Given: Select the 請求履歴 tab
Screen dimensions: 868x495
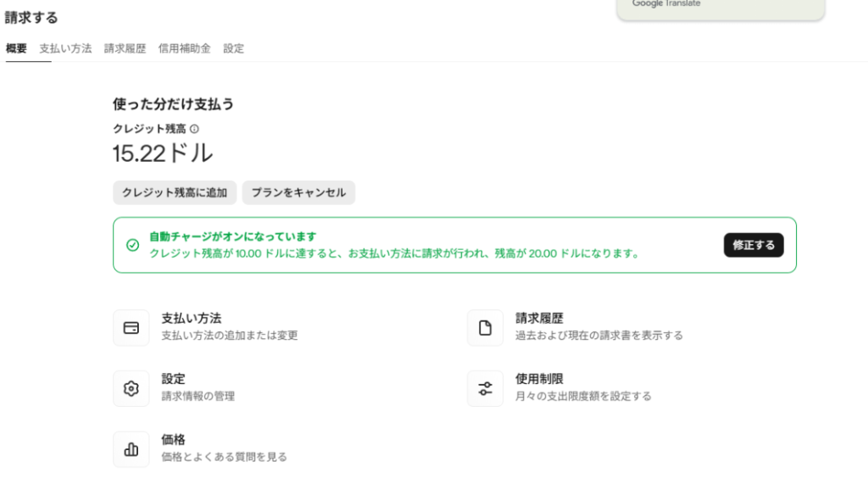Looking at the screenshot, I should point(125,49).
